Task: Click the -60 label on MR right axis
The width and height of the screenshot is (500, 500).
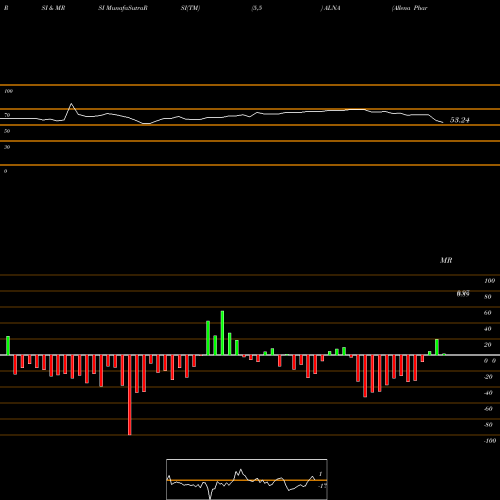Action: pyautogui.click(x=488, y=409)
